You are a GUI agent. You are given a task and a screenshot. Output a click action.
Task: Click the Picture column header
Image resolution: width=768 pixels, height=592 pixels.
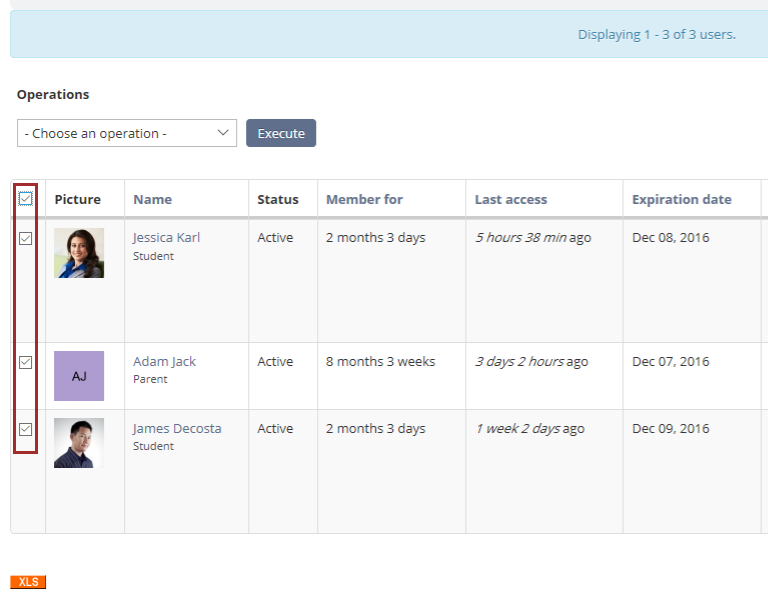tap(78, 199)
